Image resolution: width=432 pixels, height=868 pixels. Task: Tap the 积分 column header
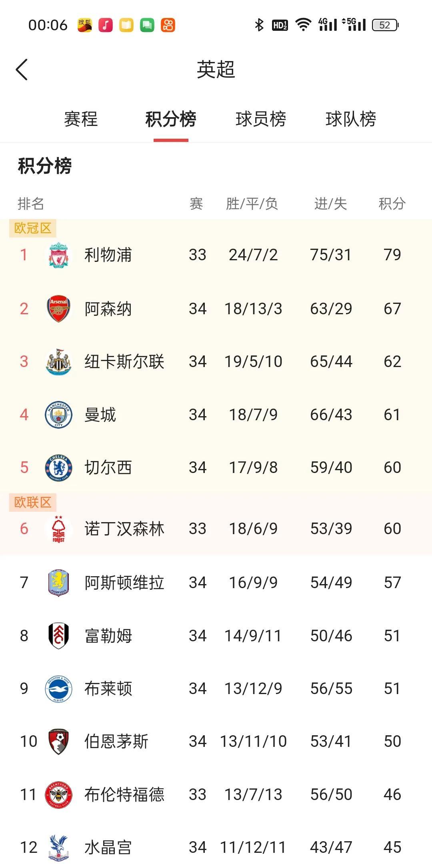pos(392,204)
